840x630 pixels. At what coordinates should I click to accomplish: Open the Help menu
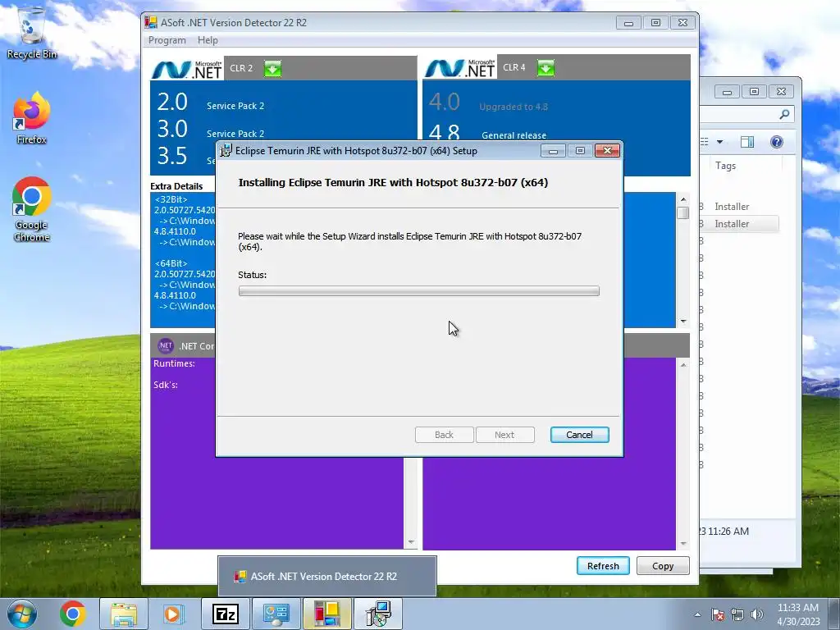[x=208, y=40]
